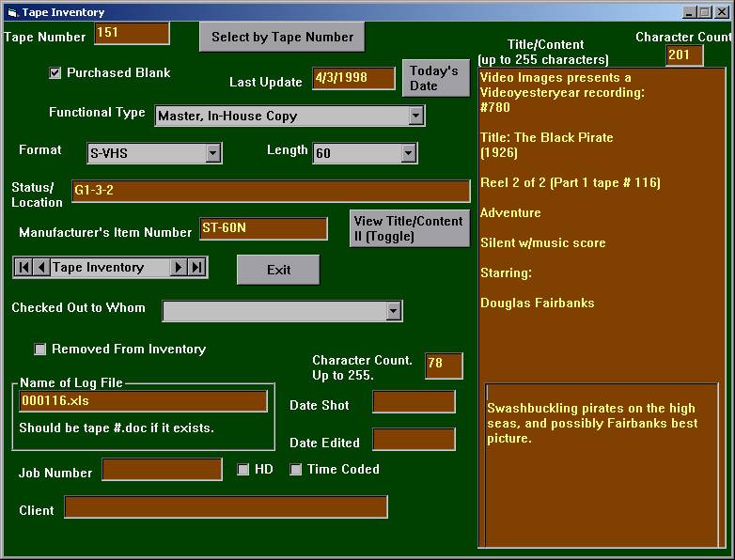This screenshot has width=735, height=560.
Task: Jump to last Tape Inventory record
Action: tap(196, 268)
